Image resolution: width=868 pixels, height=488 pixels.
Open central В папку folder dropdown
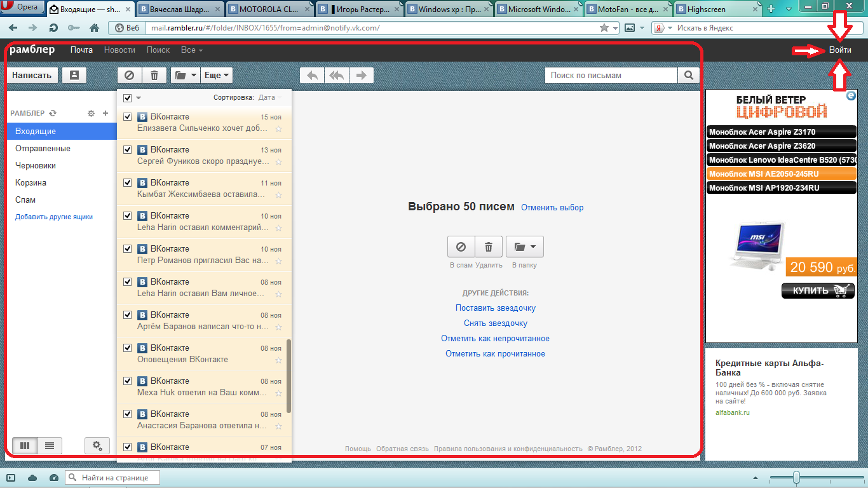[525, 247]
